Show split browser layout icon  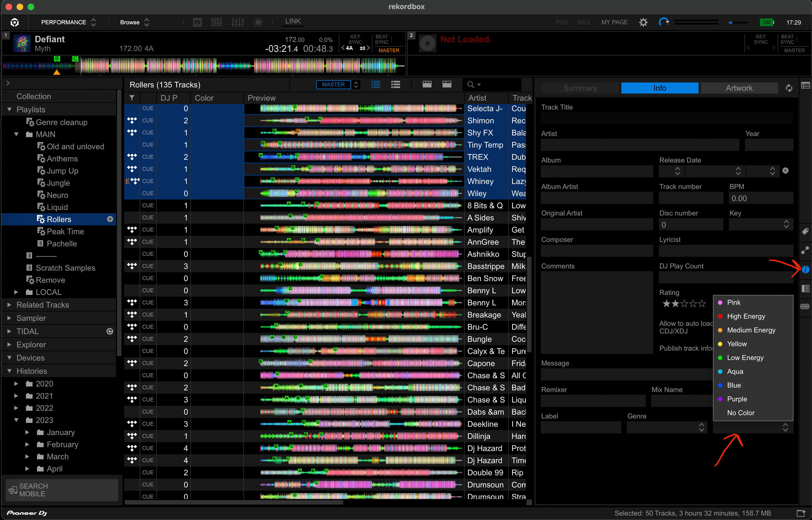pos(427,84)
